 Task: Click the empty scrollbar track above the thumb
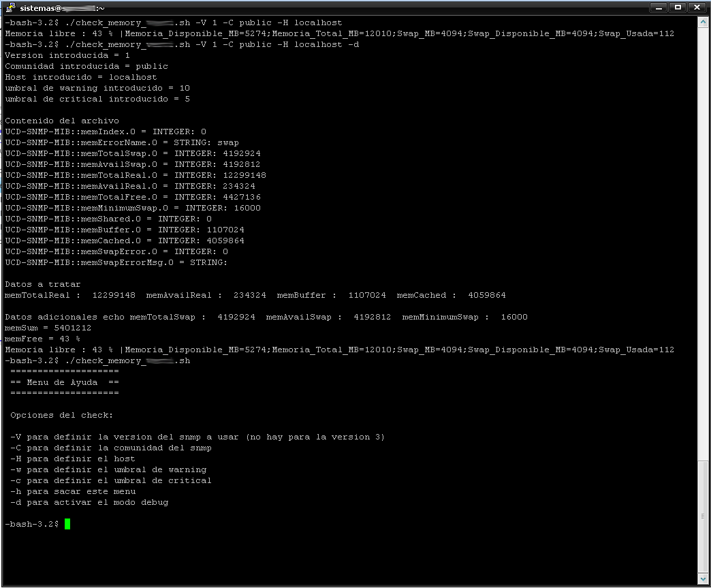point(704,238)
